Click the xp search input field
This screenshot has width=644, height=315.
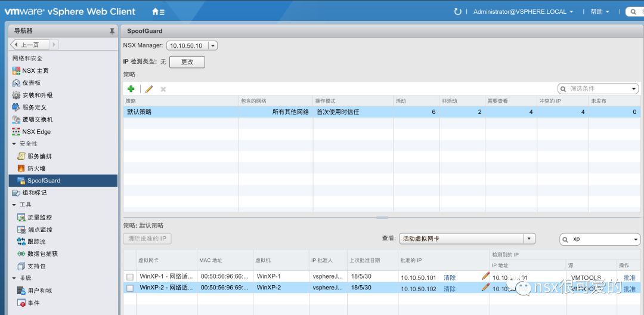point(600,239)
